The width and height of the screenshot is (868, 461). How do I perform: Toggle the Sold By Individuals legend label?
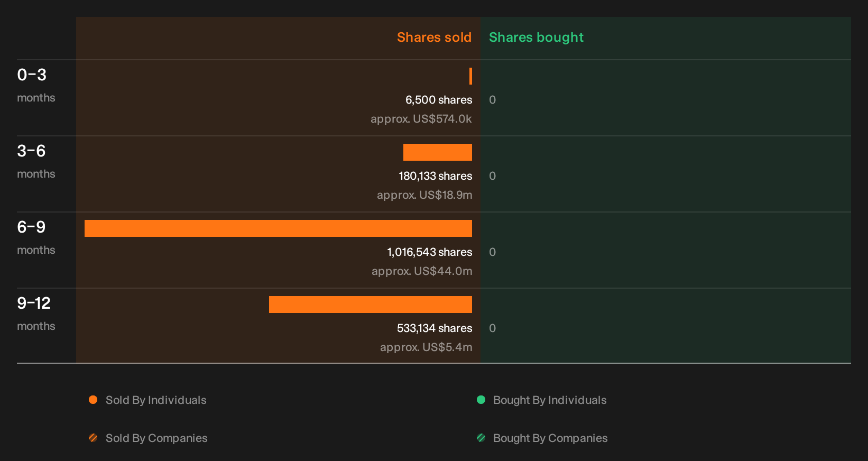coord(156,400)
